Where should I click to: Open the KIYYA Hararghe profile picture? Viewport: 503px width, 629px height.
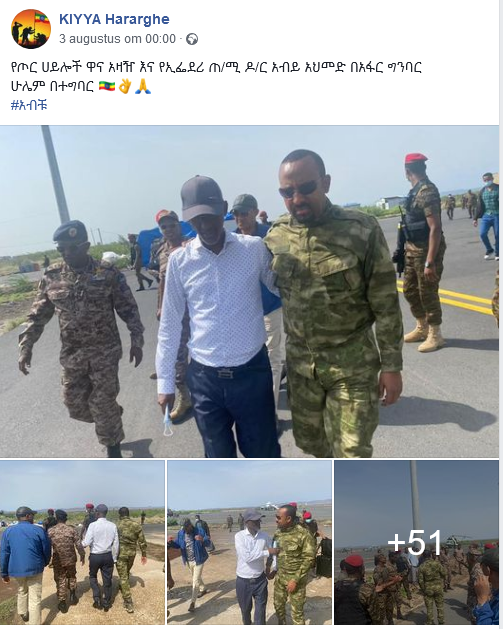(x=31, y=29)
